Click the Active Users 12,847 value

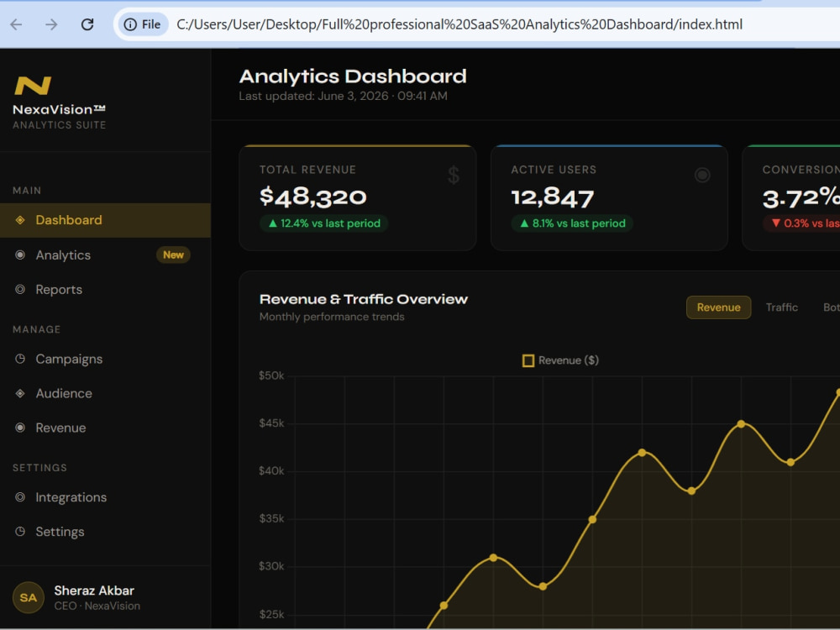[553, 197]
